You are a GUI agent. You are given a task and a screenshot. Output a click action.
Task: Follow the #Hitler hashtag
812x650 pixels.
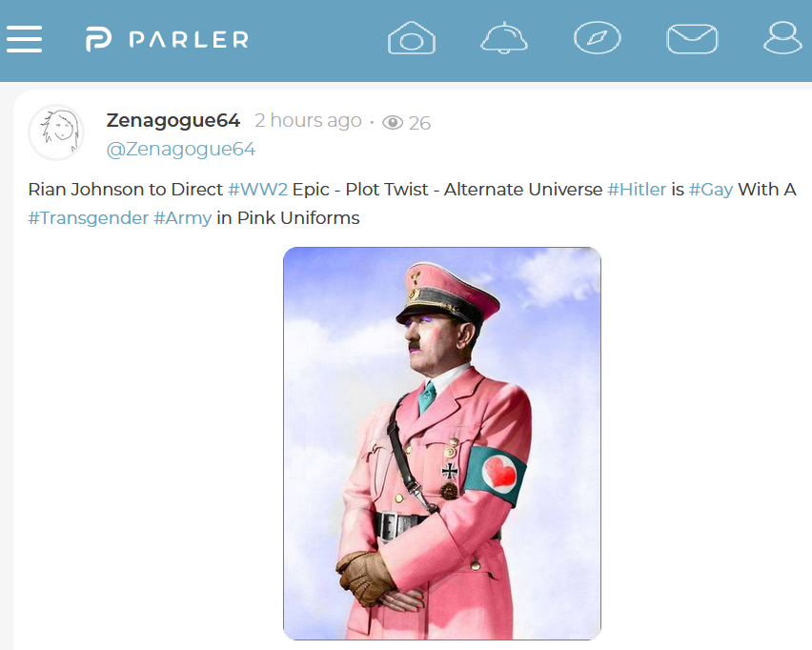tap(637, 190)
